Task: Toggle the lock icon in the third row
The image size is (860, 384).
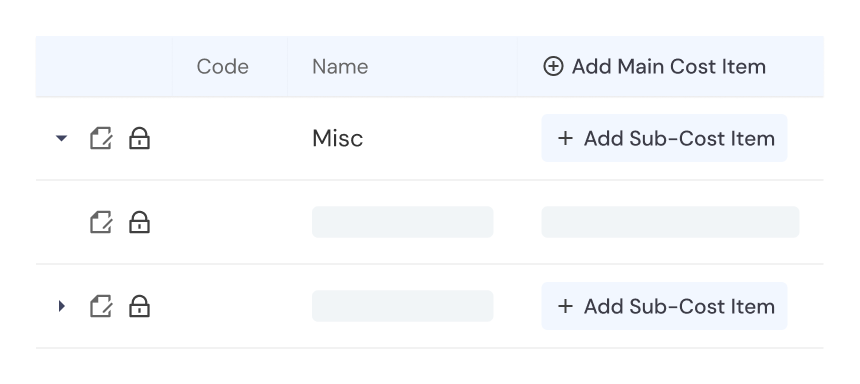Action: [x=139, y=306]
